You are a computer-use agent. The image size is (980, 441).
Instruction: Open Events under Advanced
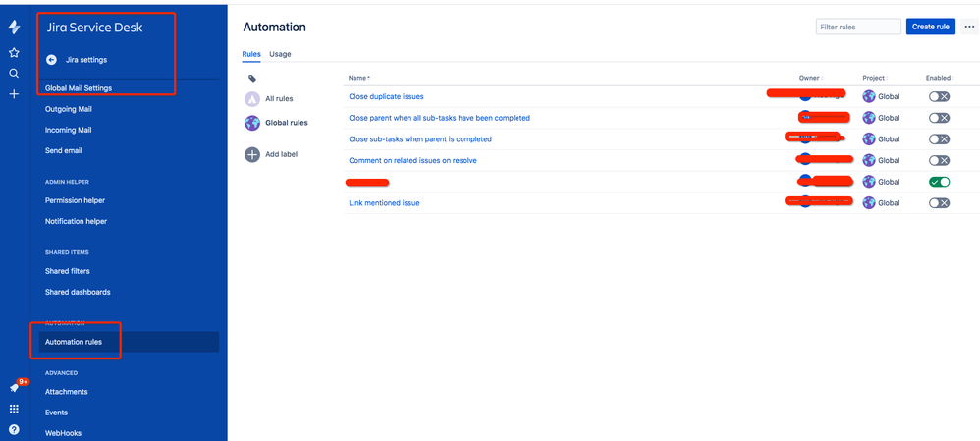[x=56, y=413]
